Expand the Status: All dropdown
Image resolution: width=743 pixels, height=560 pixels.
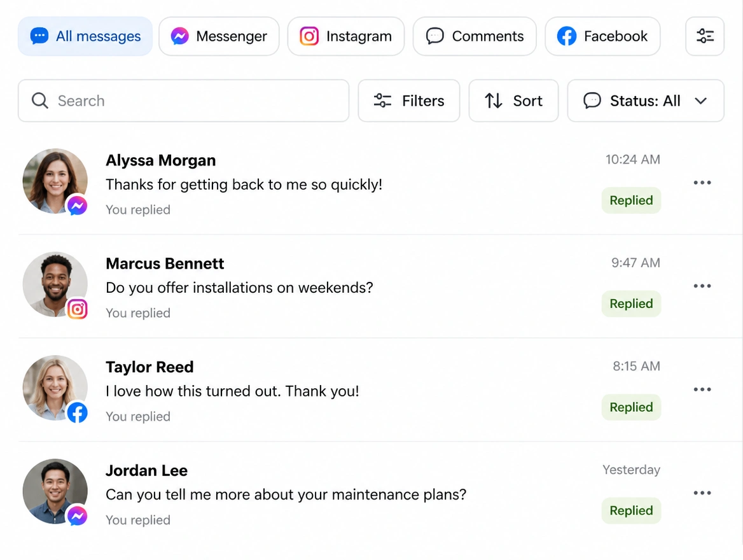point(646,101)
